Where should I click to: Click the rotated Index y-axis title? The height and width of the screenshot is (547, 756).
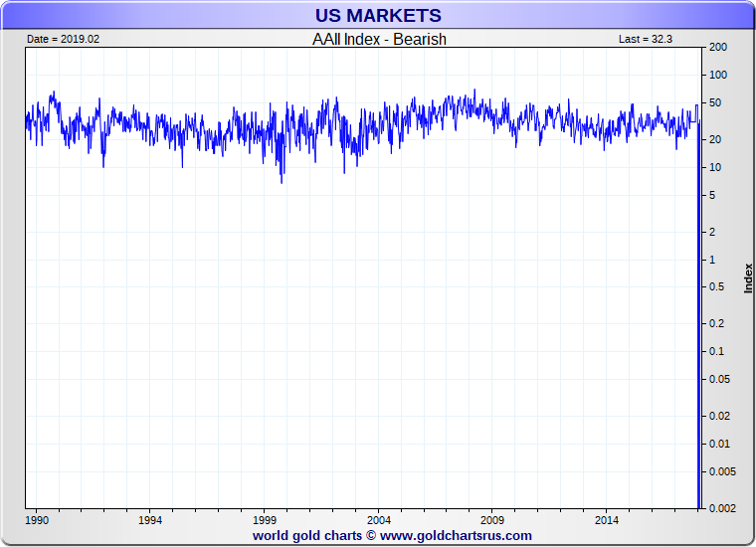(x=748, y=277)
